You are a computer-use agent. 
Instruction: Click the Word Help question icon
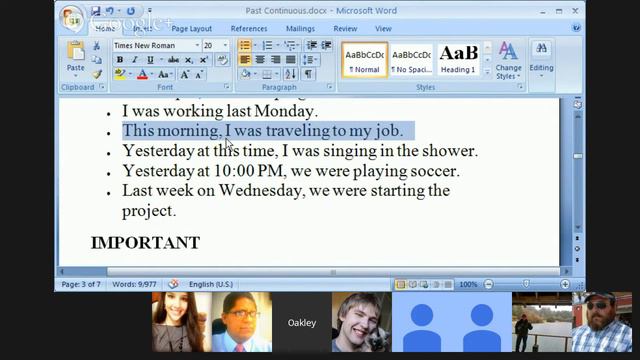coord(576,28)
